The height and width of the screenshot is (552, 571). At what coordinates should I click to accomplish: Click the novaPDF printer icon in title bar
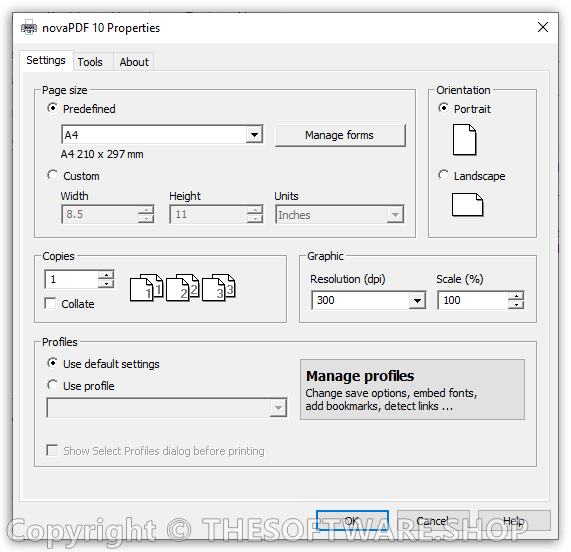[29, 28]
